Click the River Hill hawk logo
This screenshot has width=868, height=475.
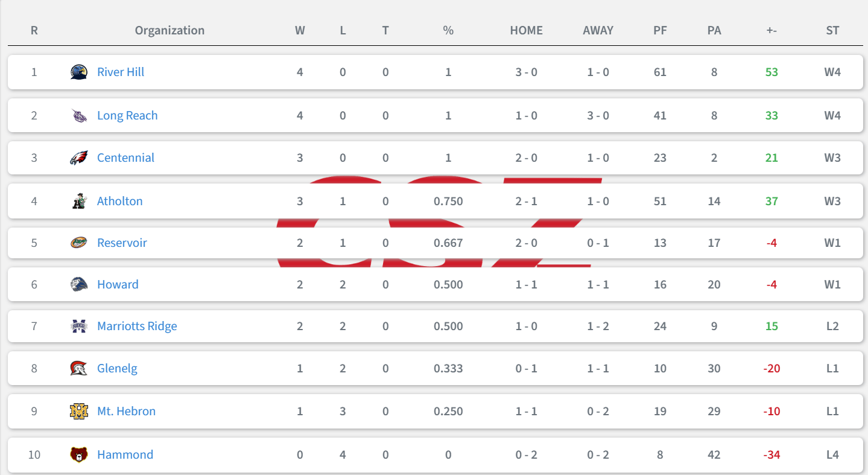pyautogui.click(x=78, y=72)
